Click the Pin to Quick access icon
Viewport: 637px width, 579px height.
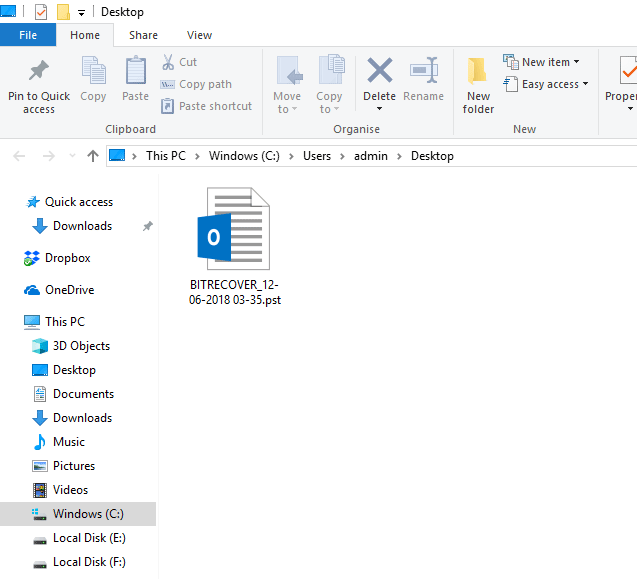(39, 71)
